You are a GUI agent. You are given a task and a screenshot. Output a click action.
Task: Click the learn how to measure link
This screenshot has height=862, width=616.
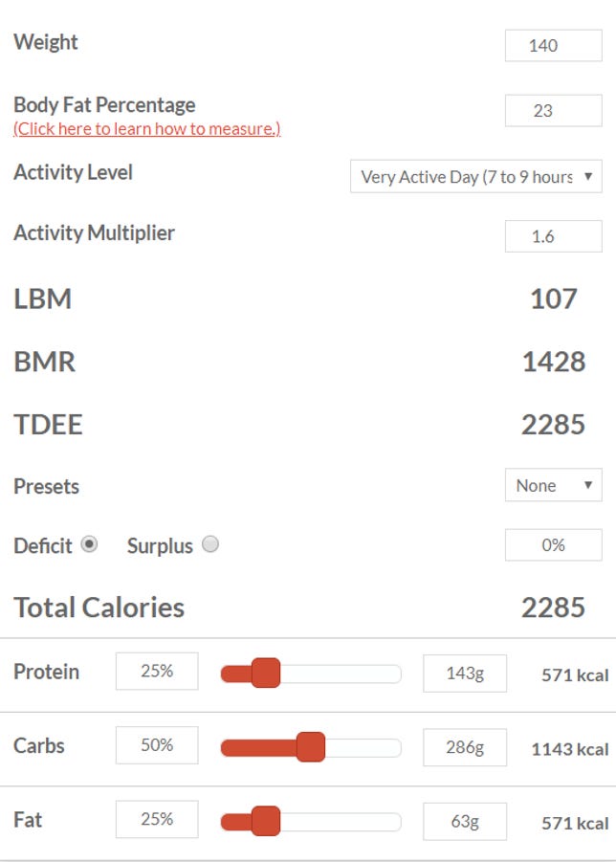tap(146, 128)
